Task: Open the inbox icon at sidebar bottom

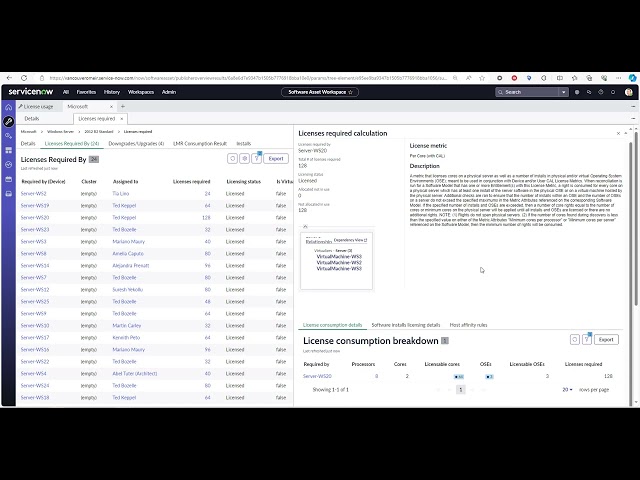Action: coord(9,193)
